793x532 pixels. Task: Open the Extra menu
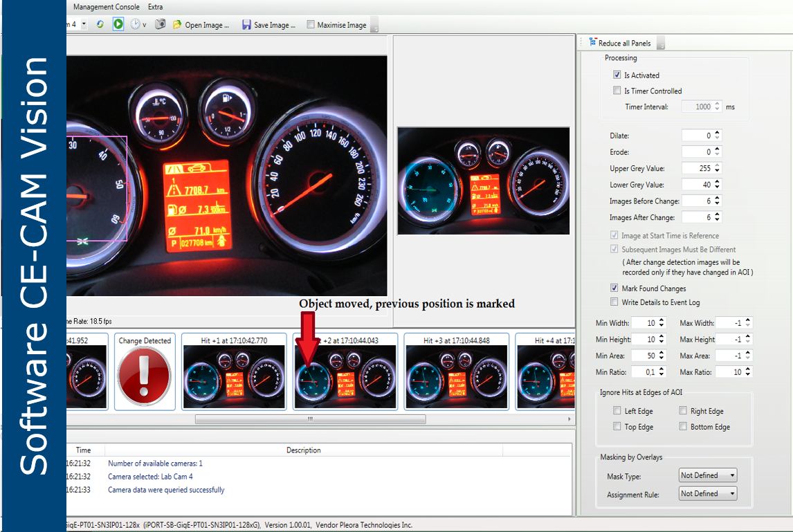pyautogui.click(x=156, y=7)
